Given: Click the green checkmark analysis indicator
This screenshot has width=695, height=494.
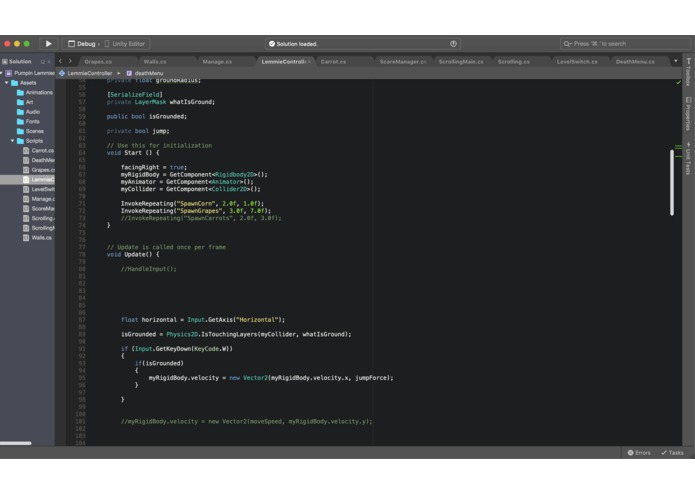Looking at the screenshot, I should pyautogui.click(x=678, y=82).
